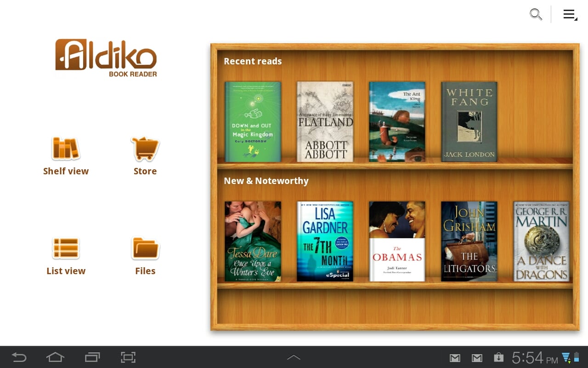Open White Fang by Jack London
This screenshot has height=368, width=588.
(x=469, y=121)
